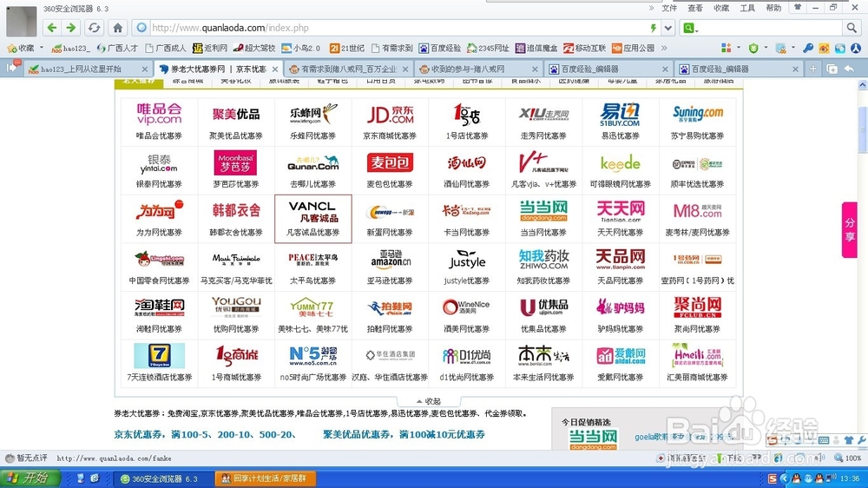Open the Qunar.com logo

tap(313, 163)
